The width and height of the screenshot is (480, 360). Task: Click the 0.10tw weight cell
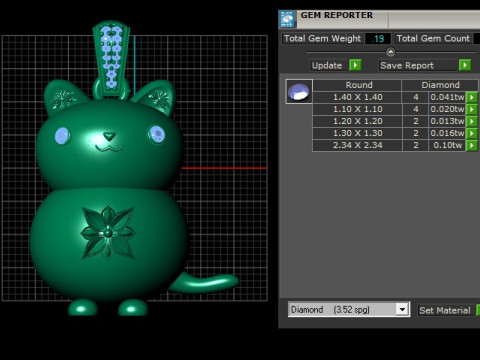pyautogui.click(x=447, y=145)
